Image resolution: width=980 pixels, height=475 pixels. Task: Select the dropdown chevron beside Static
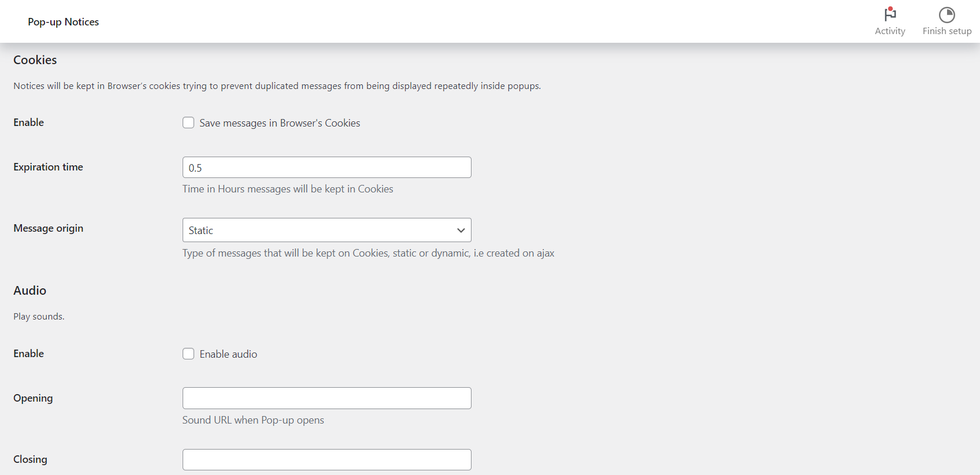(x=461, y=230)
